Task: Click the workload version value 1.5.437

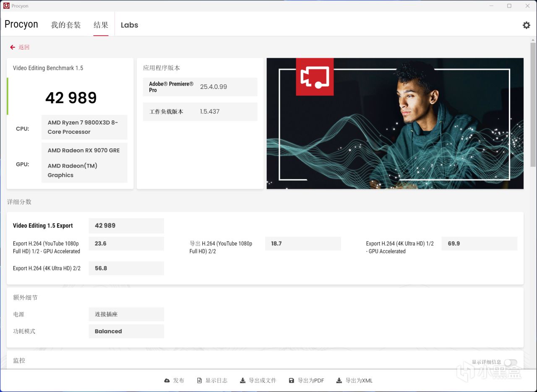Action: [x=209, y=112]
